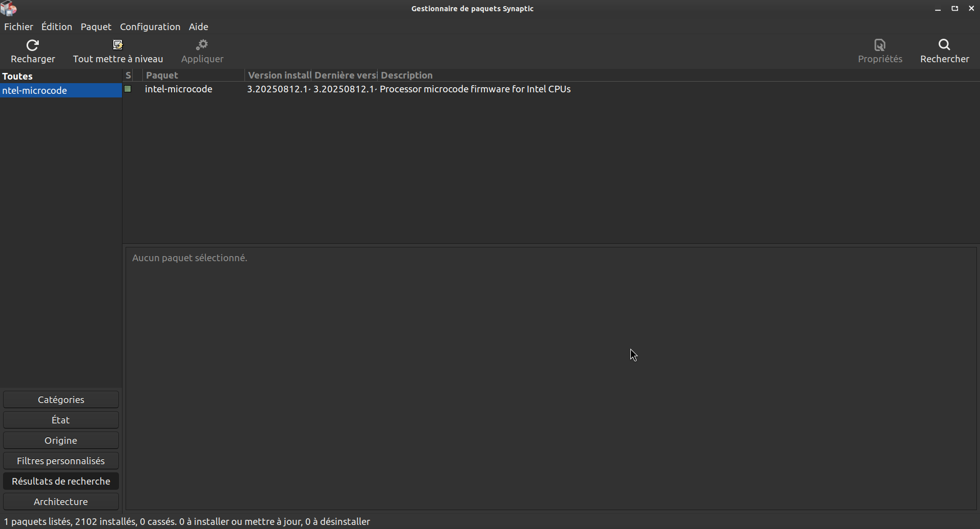This screenshot has height=529, width=980.
Task: Click the Tout mettre à niveau icon
Action: coord(118,45)
